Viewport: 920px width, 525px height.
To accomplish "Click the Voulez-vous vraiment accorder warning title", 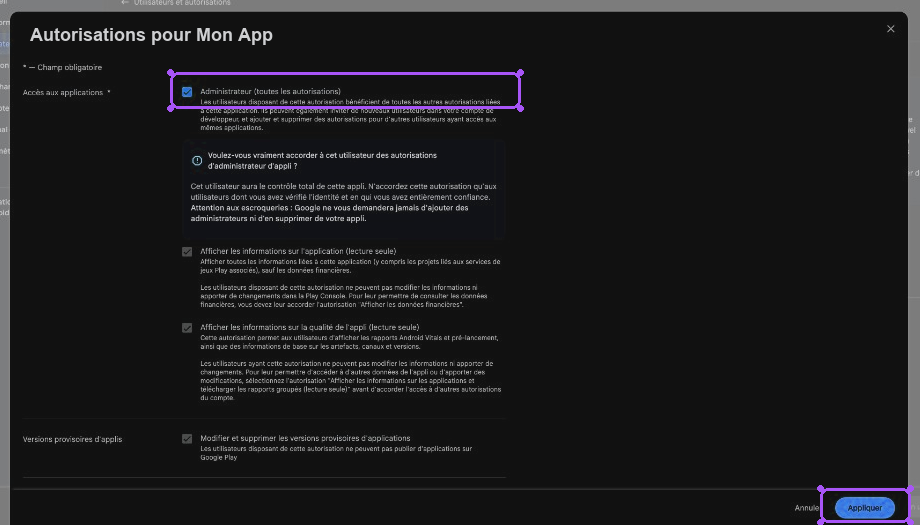I will point(322,161).
